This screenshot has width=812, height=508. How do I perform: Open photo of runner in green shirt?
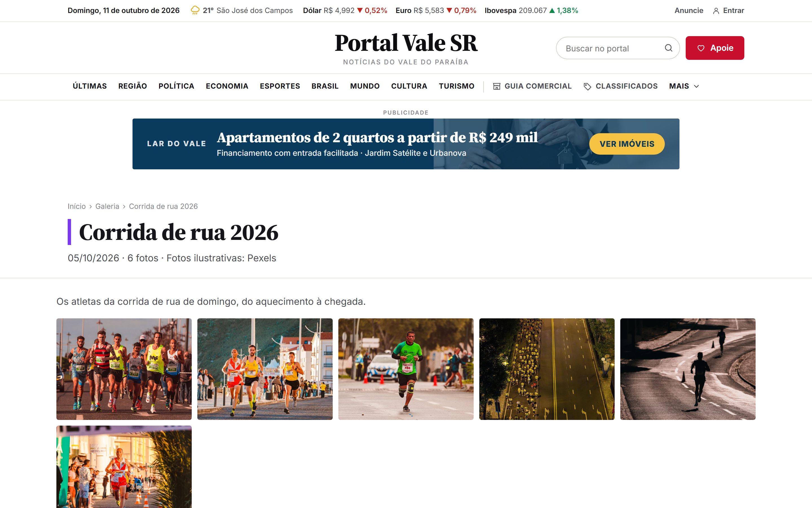(x=406, y=369)
